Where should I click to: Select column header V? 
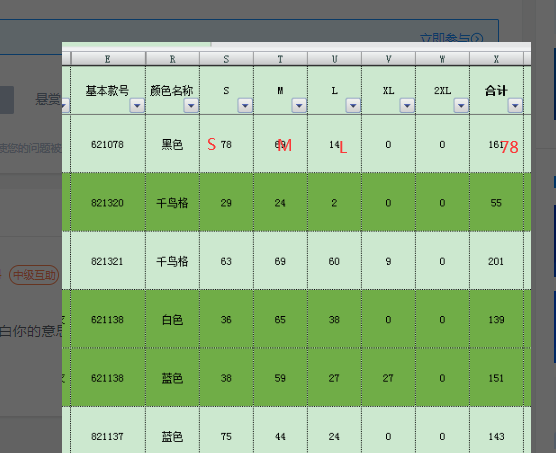click(x=388, y=59)
